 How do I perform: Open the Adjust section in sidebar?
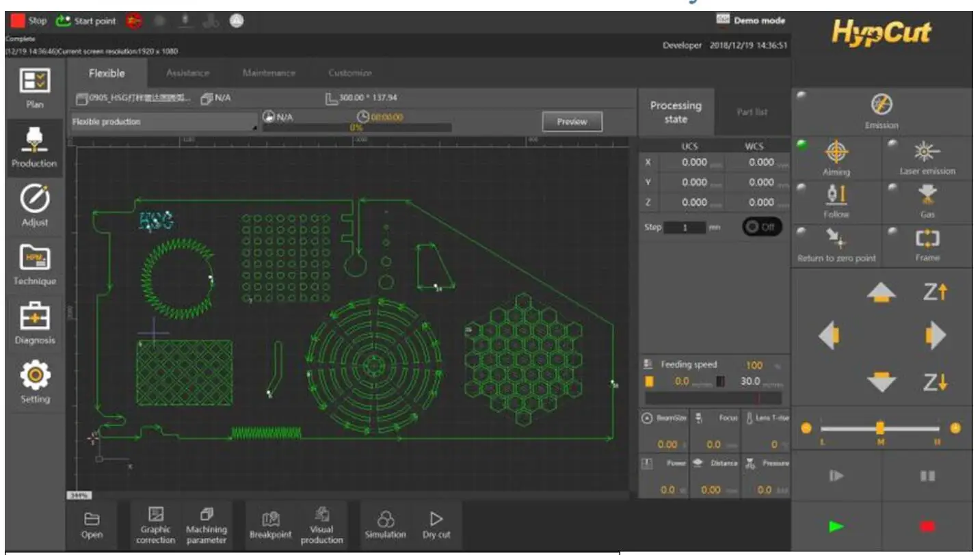click(x=34, y=206)
